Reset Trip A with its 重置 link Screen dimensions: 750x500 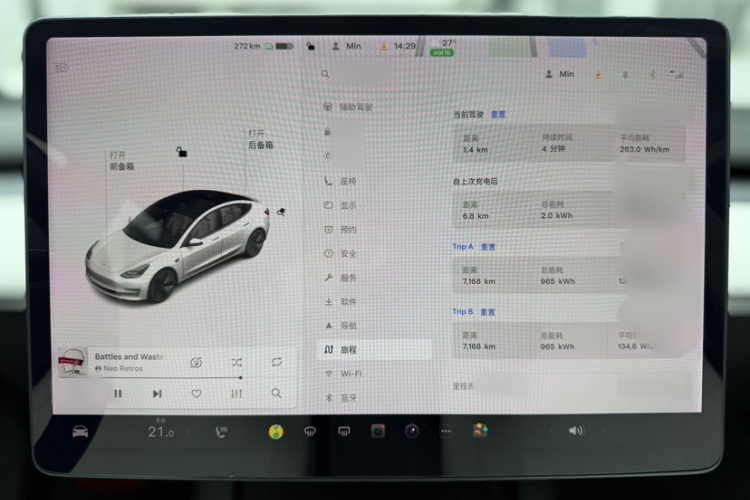(488, 247)
